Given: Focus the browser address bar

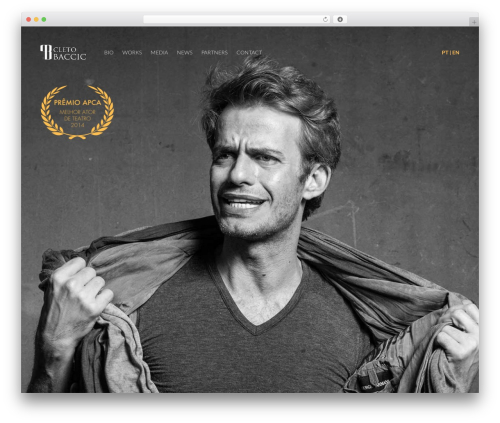Looking at the screenshot, I should pos(232,20).
